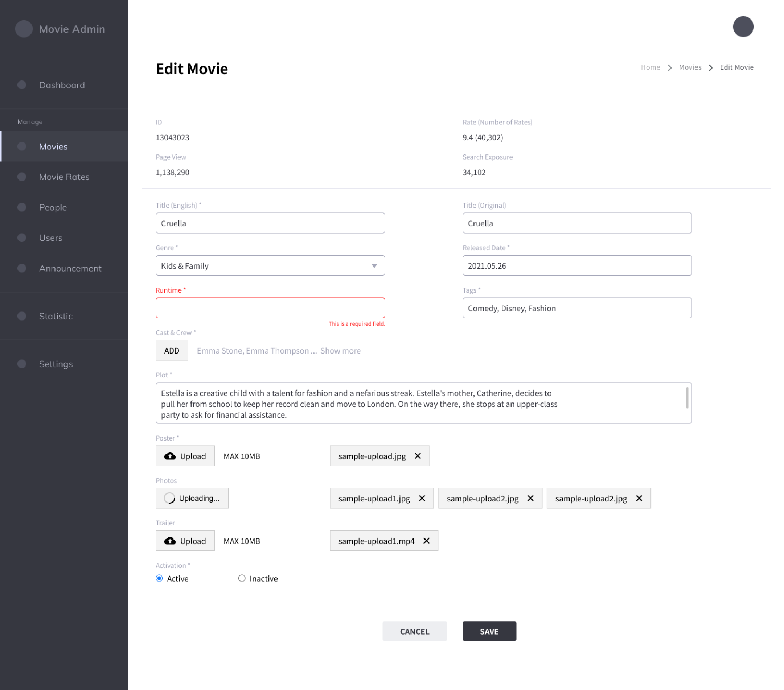Click the Cancel button

point(415,631)
